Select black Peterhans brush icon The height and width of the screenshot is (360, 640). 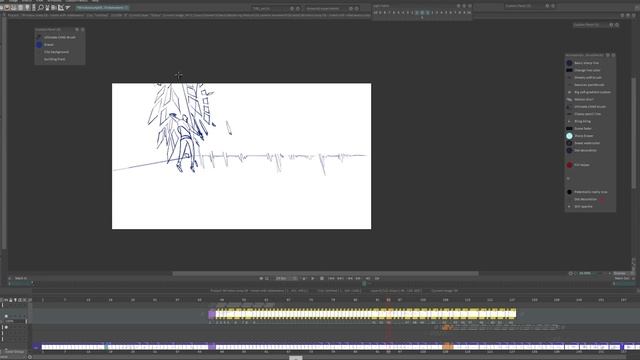click(x=569, y=192)
